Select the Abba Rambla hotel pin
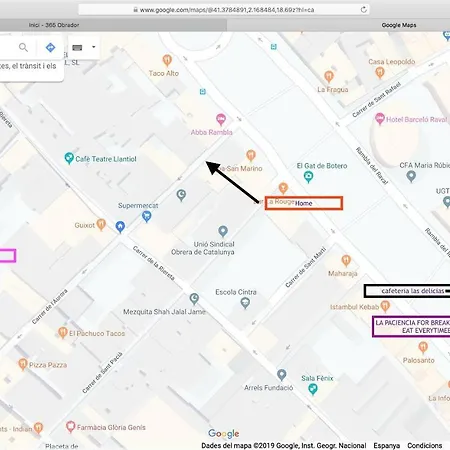Image resolution: width=450 pixels, height=450 pixels. click(x=221, y=119)
